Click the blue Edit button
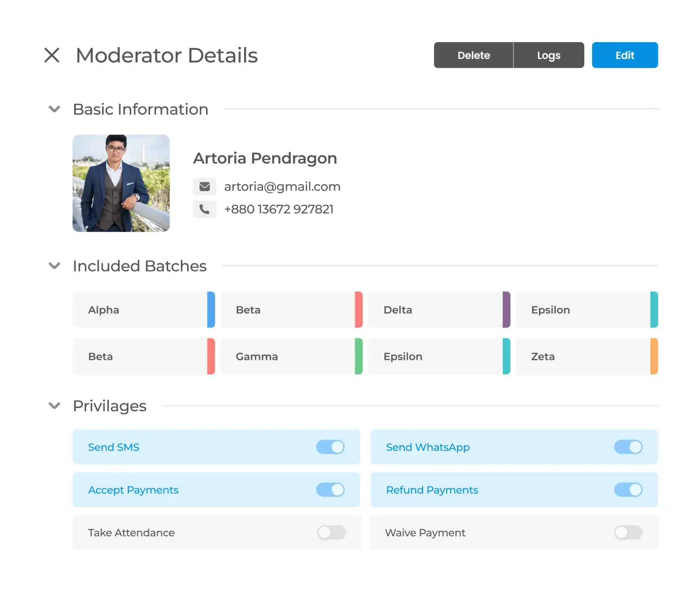This screenshot has width=700, height=592. (x=624, y=55)
